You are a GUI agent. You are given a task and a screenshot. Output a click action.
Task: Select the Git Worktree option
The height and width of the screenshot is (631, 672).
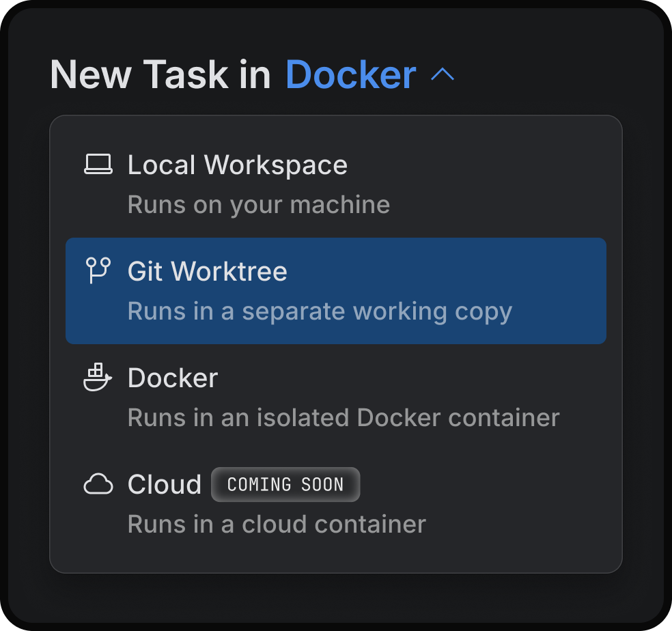tap(335, 291)
